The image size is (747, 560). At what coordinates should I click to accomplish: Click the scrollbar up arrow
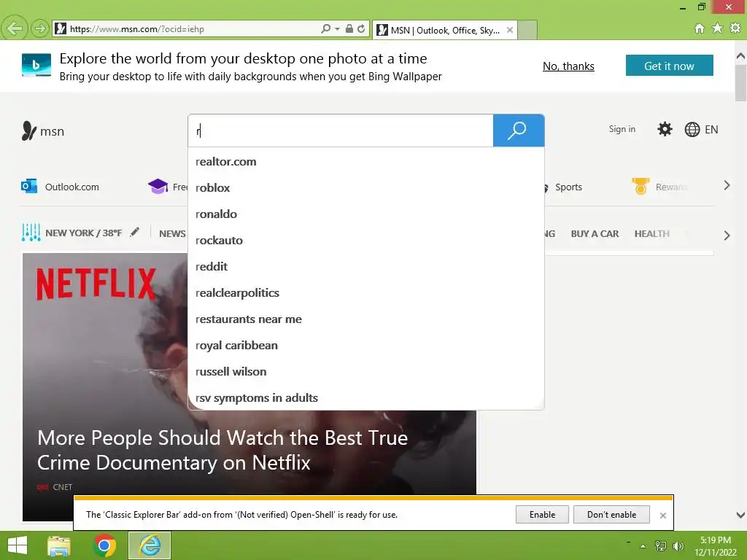(740, 56)
